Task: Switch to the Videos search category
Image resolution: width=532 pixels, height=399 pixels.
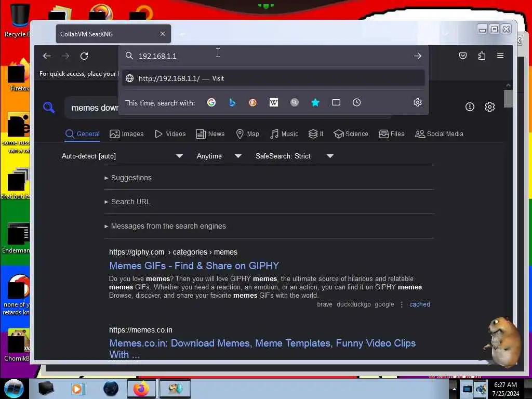Action: click(x=170, y=134)
